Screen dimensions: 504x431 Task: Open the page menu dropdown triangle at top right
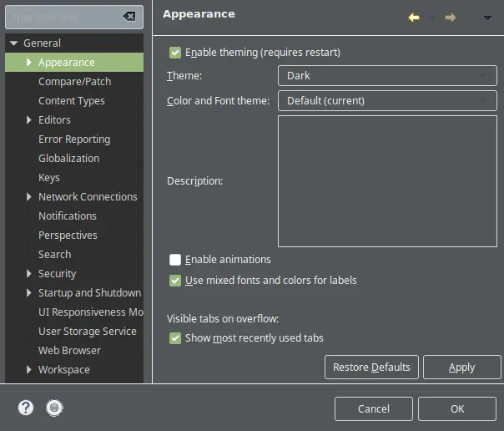coord(487,18)
